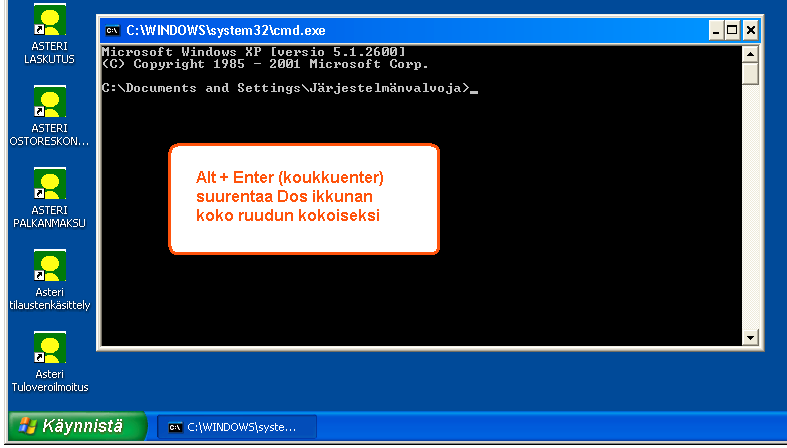787x448 pixels.
Task: Click the Microsoft Windows XP version line
Action: 253,52
